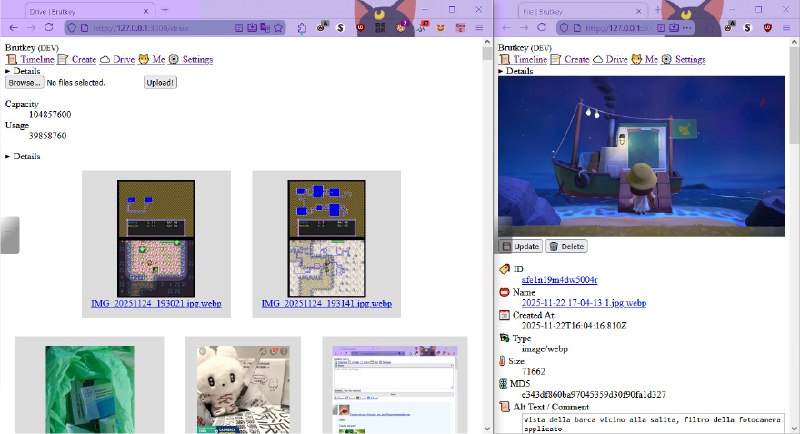Switch to the Drive | Brutkey tab
The width and height of the screenshot is (800, 434).
coord(88,11)
